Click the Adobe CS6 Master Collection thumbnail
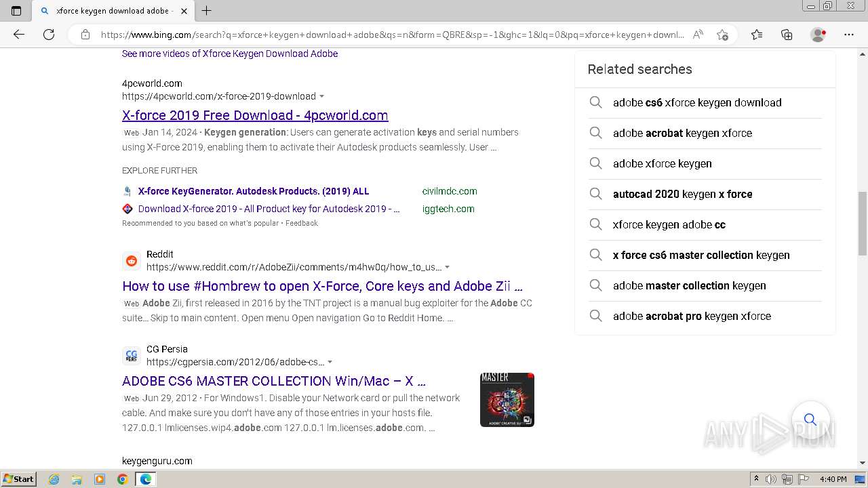This screenshot has width=868, height=488. (x=507, y=400)
